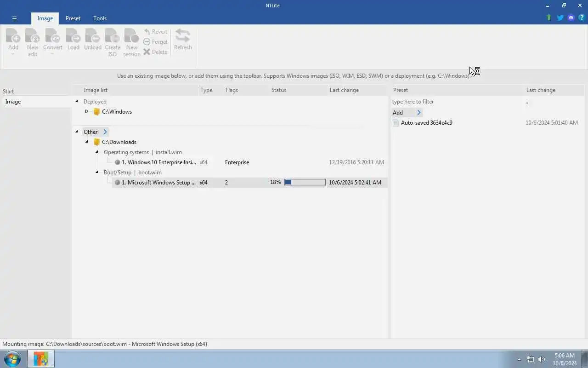Select Image in the left sidebar

(x=36, y=102)
